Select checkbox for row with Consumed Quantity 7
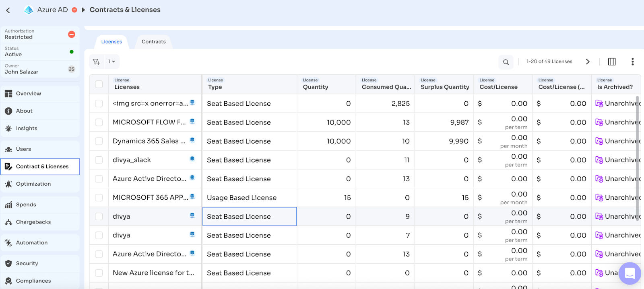This screenshot has width=644, height=289. pyautogui.click(x=99, y=236)
